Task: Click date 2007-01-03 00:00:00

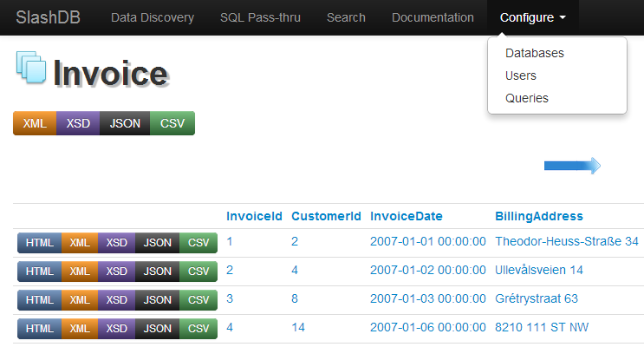Action: click(x=428, y=299)
